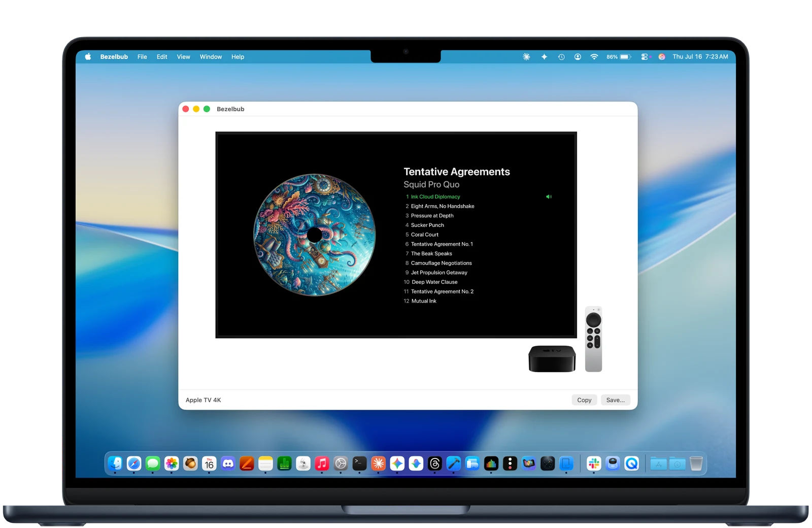
Task: Click the Save... button
Action: coord(616,400)
